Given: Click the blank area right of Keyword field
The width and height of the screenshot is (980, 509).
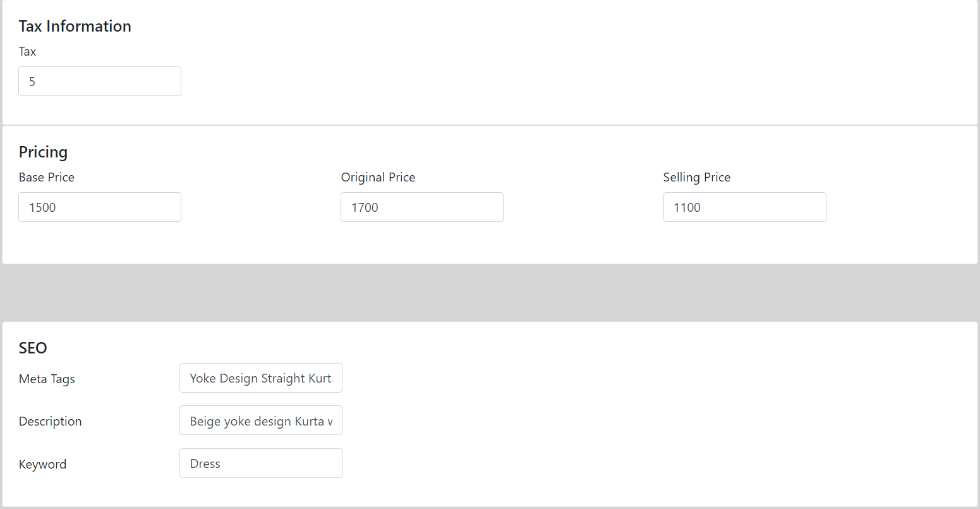Looking at the screenshot, I should tap(657, 463).
